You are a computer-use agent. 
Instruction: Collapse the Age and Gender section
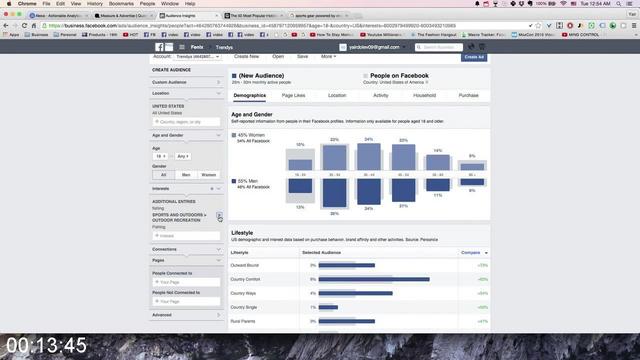click(186, 135)
